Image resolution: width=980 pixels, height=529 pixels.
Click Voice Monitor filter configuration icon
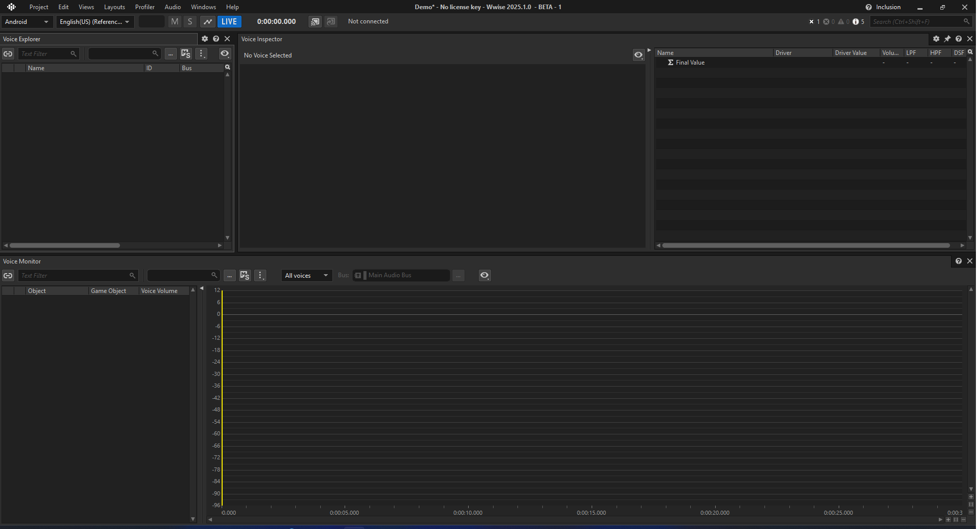click(x=245, y=275)
